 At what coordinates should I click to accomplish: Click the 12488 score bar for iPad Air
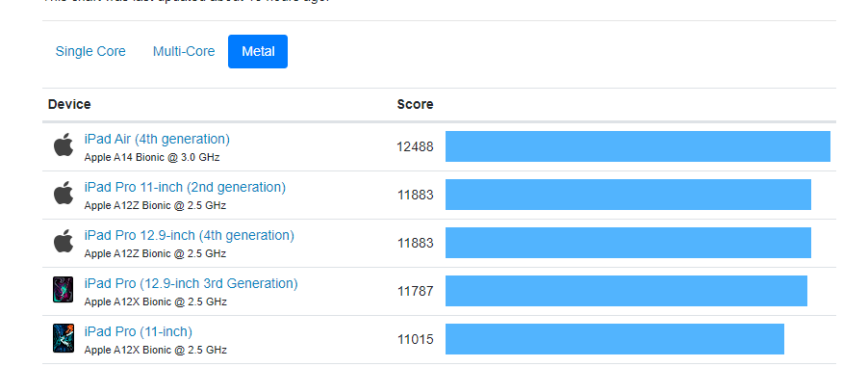(x=638, y=146)
